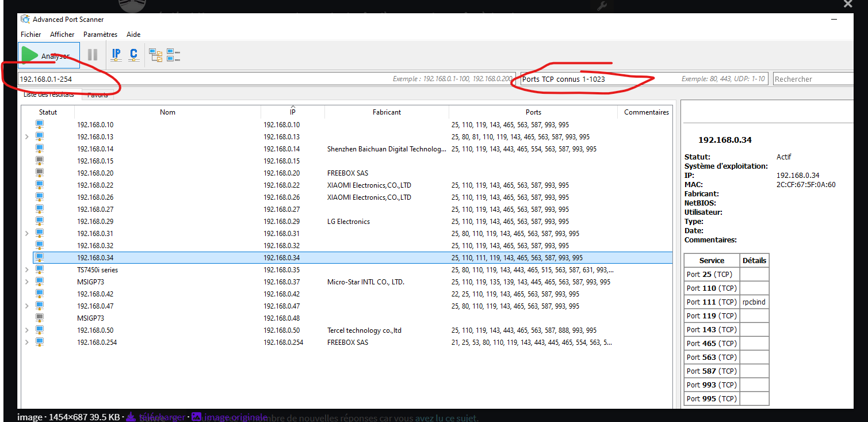Click the MAC address 2C:CF:67:5F:0A:60
This screenshot has width=868, height=422.
point(806,185)
